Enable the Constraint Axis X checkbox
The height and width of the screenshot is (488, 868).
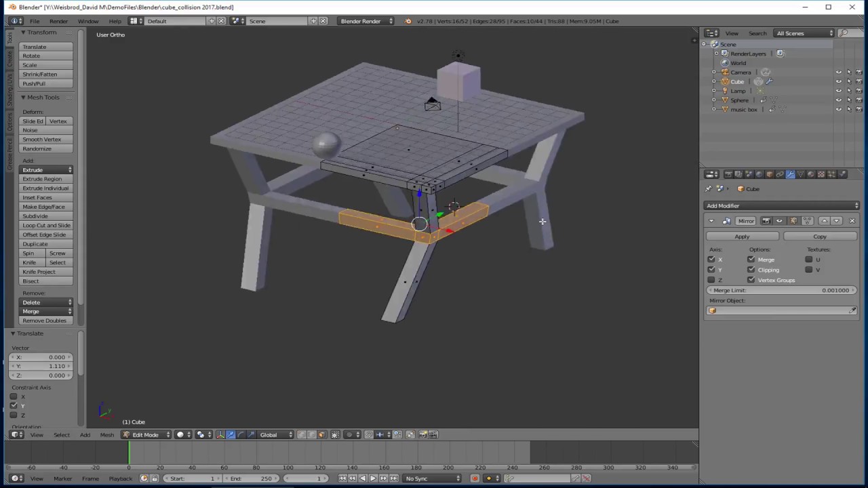pos(14,396)
